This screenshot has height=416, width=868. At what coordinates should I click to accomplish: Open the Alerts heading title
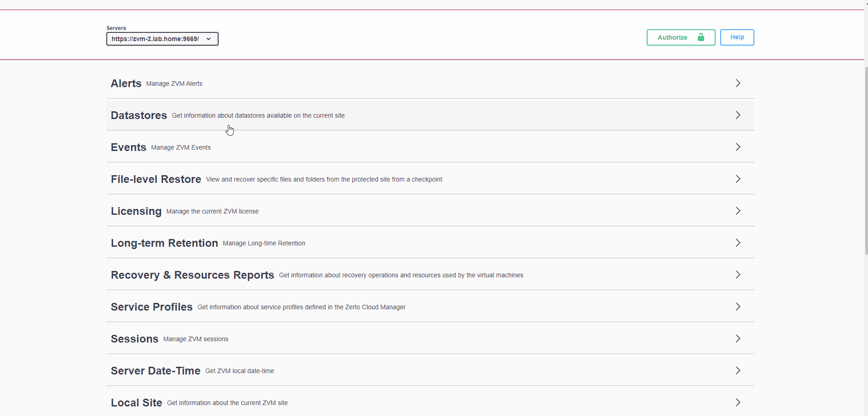click(x=126, y=83)
